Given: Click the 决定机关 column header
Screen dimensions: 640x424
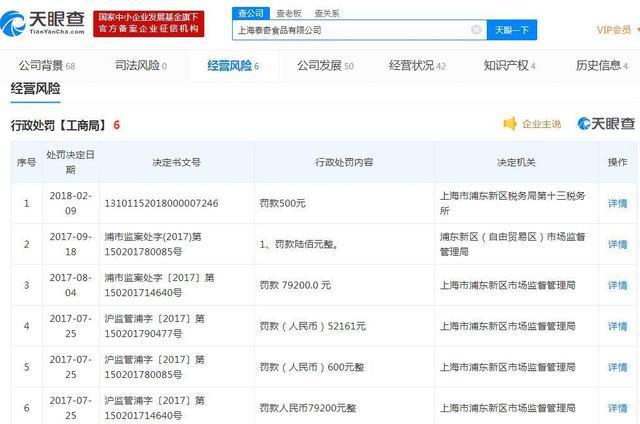Looking at the screenshot, I should [516, 162].
